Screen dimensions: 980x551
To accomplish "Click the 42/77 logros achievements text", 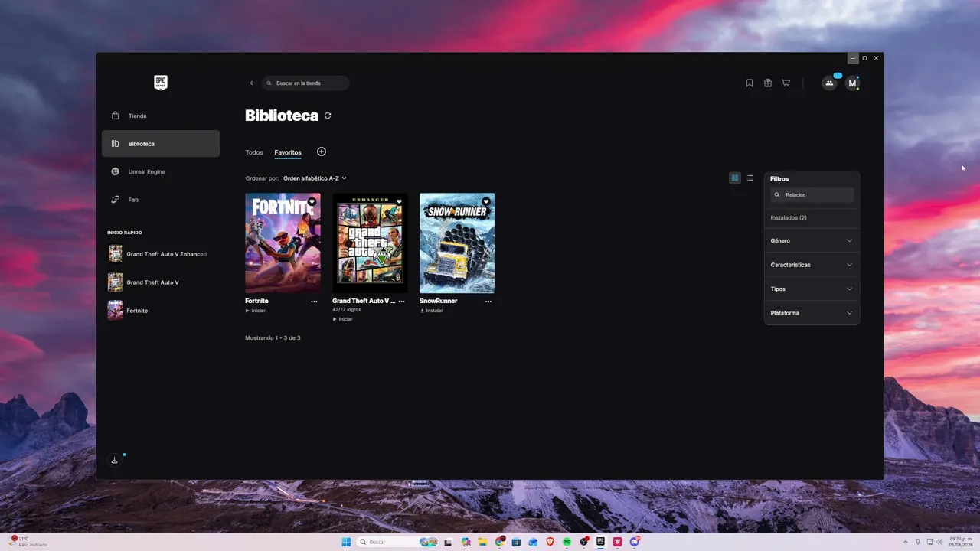I will point(347,310).
